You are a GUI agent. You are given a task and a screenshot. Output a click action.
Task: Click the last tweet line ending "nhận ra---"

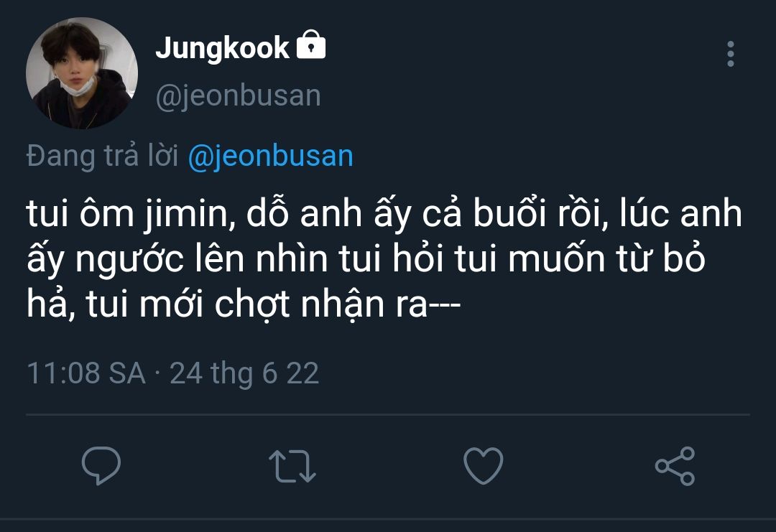(x=244, y=307)
